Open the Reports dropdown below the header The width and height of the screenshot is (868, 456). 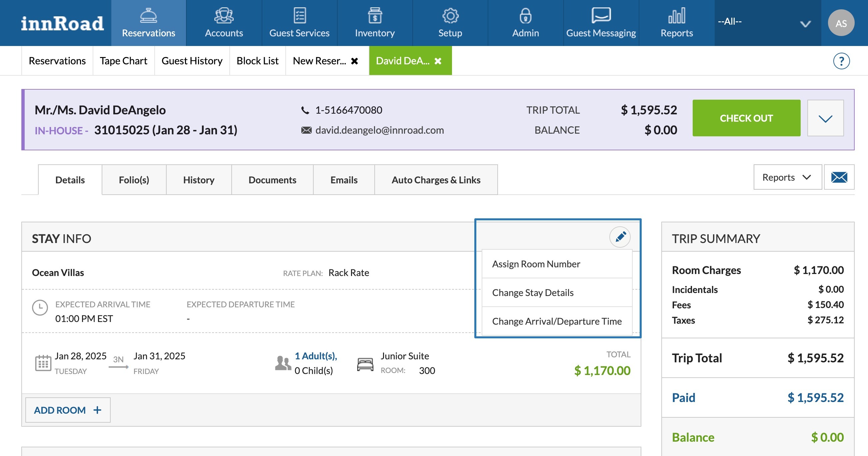(x=787, y=177)
